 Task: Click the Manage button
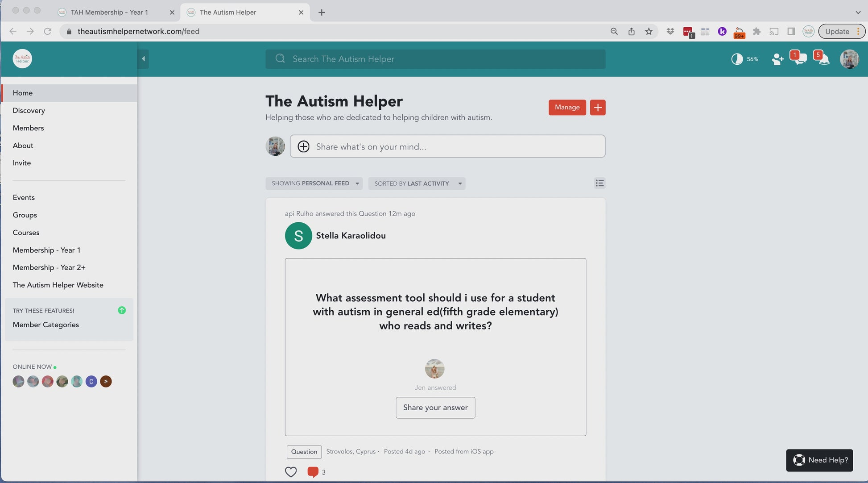coord(567,108)
